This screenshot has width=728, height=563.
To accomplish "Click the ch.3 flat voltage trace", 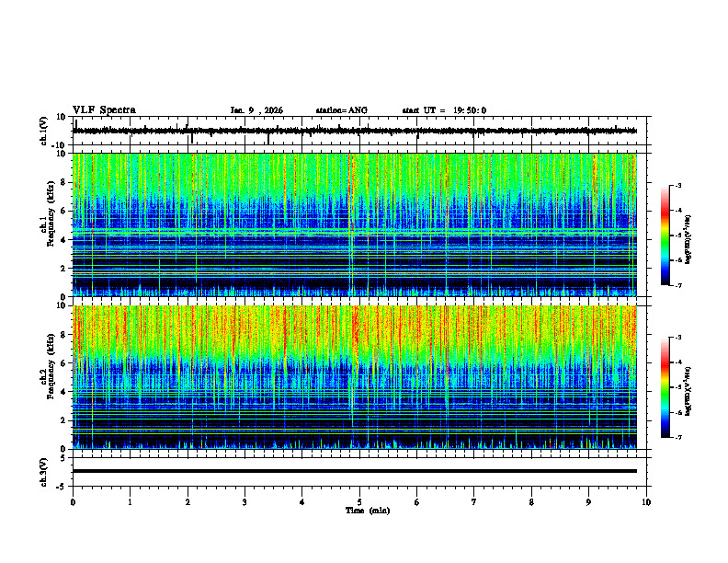I will [354, 471].
